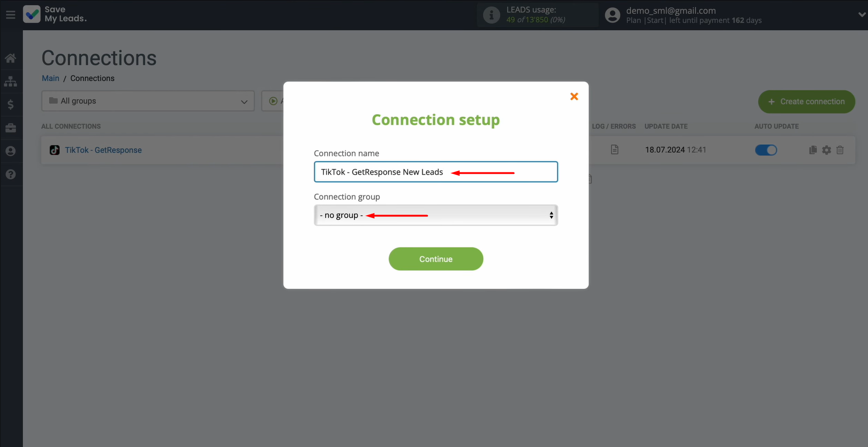Click the LEADS usage info icon
Screen dimensions: 868x447
click(491, 15)
